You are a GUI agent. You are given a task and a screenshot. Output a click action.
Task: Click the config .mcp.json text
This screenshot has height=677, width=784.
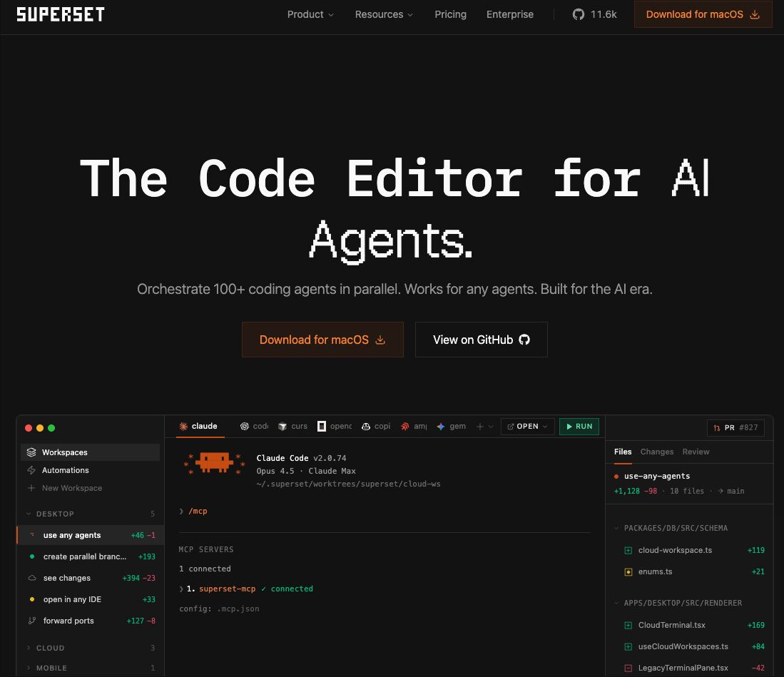(x=219, y=609)
